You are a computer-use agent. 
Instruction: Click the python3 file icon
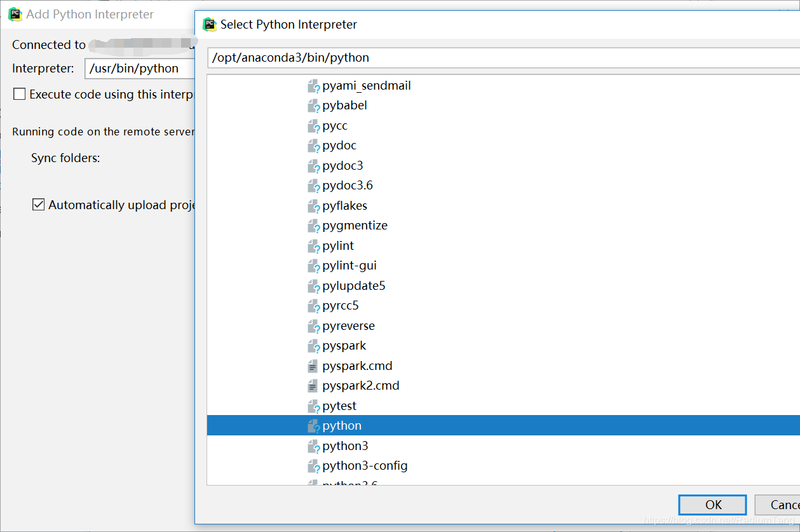[x=313, y=446]
